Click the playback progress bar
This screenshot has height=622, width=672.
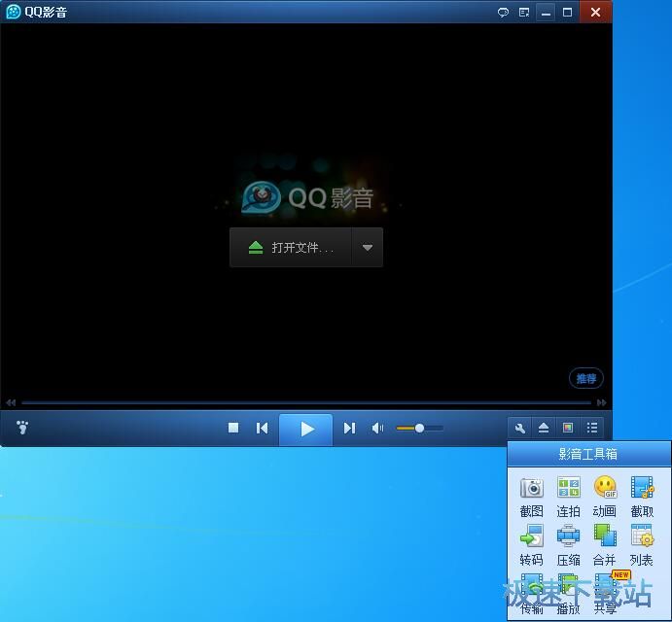coord(306,402)
